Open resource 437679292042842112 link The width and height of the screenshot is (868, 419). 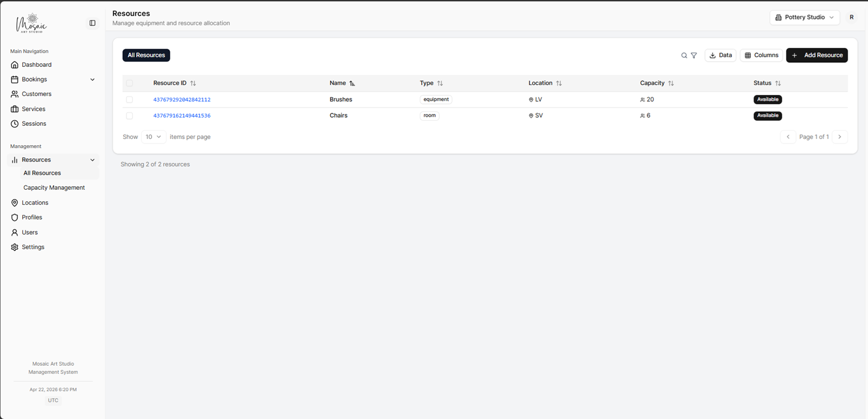coord(182,99)
